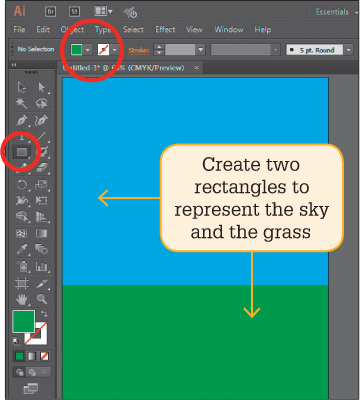Viewport: 360px width, 400px height.
Task: Open the Select menu
Action: coord(133,30)
